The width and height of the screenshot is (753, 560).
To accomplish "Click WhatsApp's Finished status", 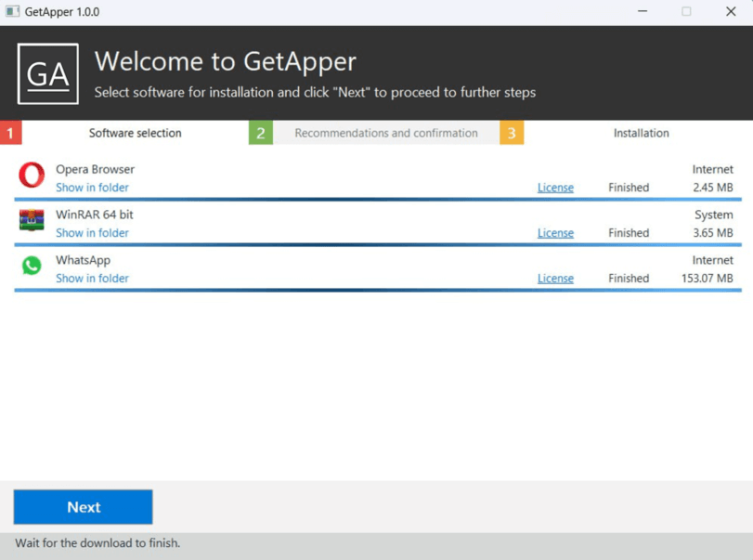I will coord(629,278).
